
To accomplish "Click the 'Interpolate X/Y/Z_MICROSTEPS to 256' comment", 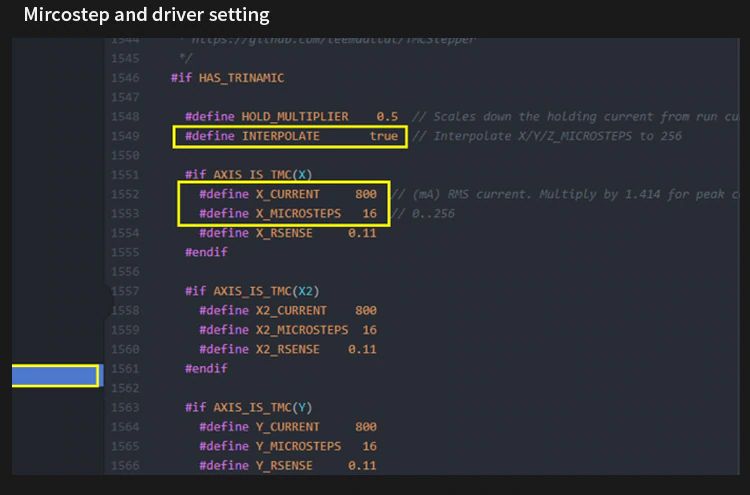I will (547, 136).
